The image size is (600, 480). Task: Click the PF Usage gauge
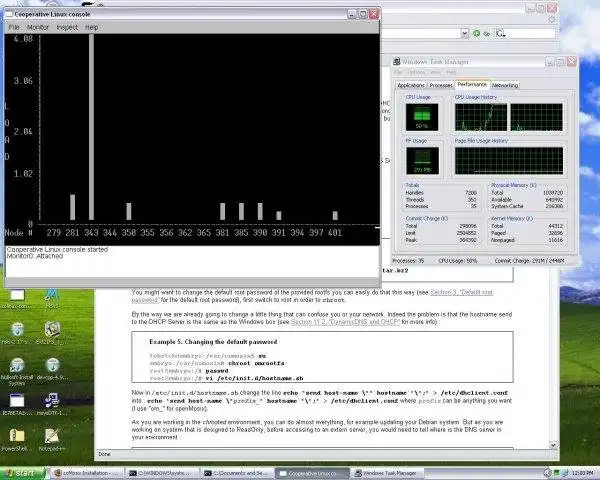422,161
